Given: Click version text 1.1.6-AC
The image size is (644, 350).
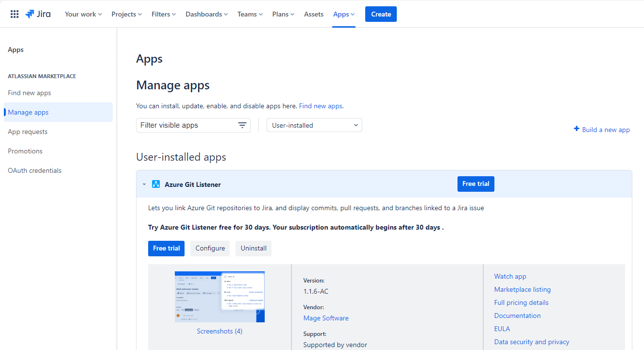Looking at the screenshot, I should [316, 291].
